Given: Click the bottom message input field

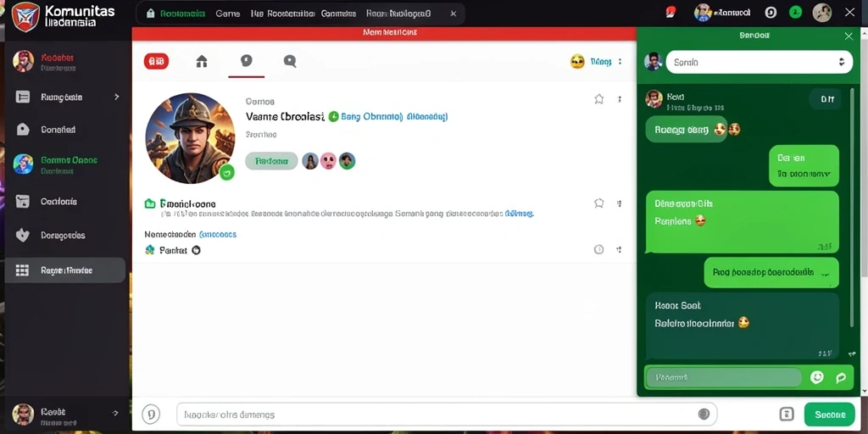Looking at the screenshot, I should 446,414.
